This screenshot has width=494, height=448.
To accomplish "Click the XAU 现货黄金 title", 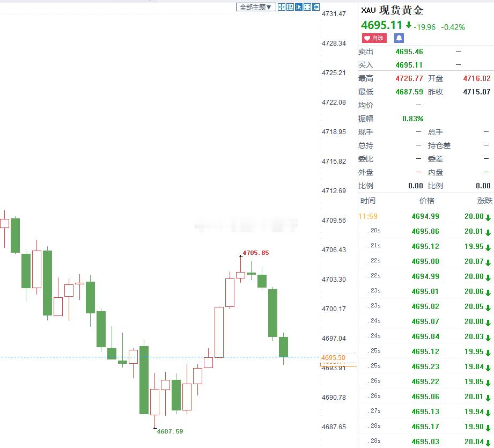I will click(x=392, y=10).
